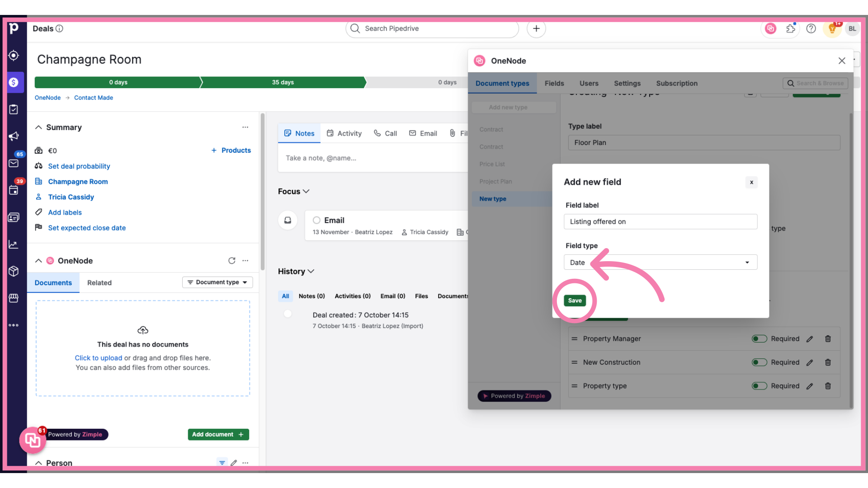This screenshot has width=868, height=488.
Task: Toggle Required for Property Manager
Action: 759,339
